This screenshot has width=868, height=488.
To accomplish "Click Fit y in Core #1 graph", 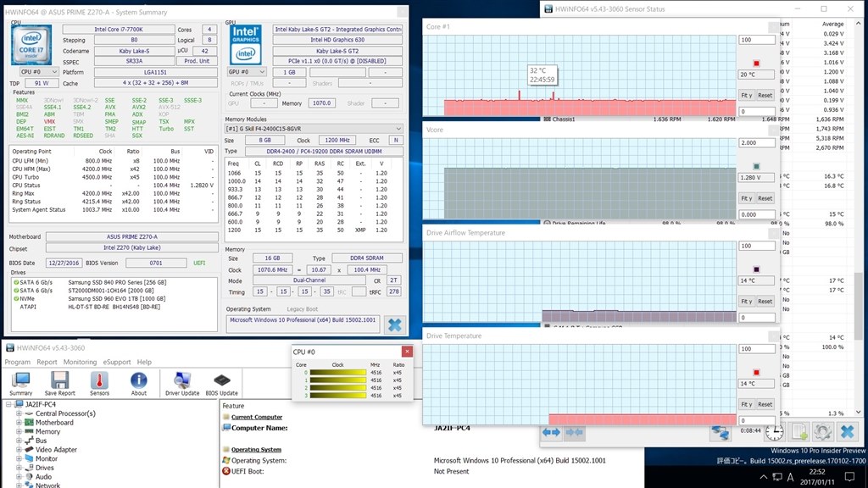I will point(746,95).
